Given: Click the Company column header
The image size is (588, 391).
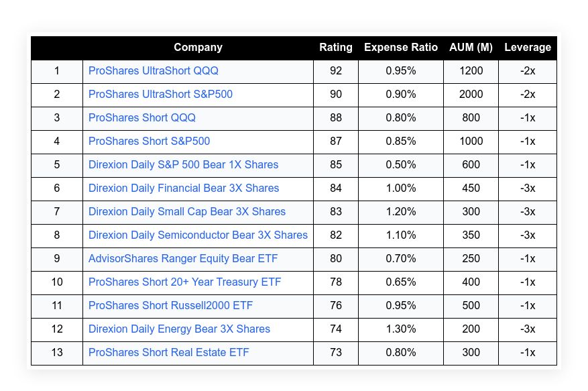Looking at the screenshot, I should point(198,48).
